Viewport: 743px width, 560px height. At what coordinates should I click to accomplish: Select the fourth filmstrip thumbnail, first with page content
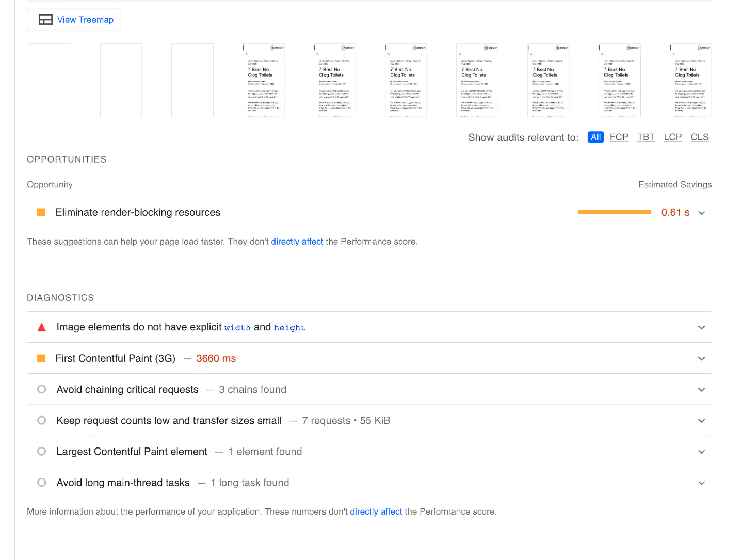(x=264, y=81)
